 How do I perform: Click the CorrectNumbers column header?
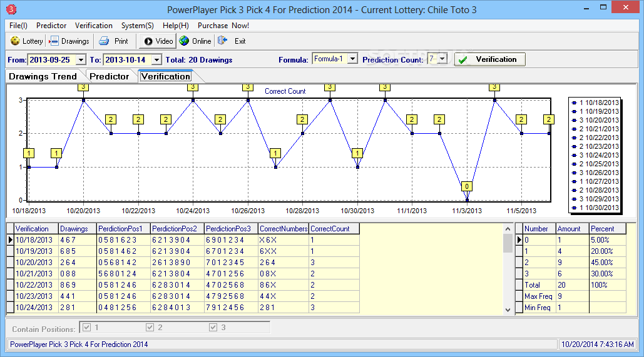pos(284,229)
